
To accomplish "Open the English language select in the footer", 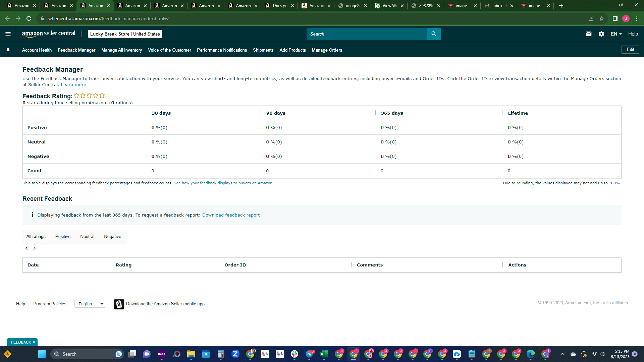I will [x=90, y=304].
